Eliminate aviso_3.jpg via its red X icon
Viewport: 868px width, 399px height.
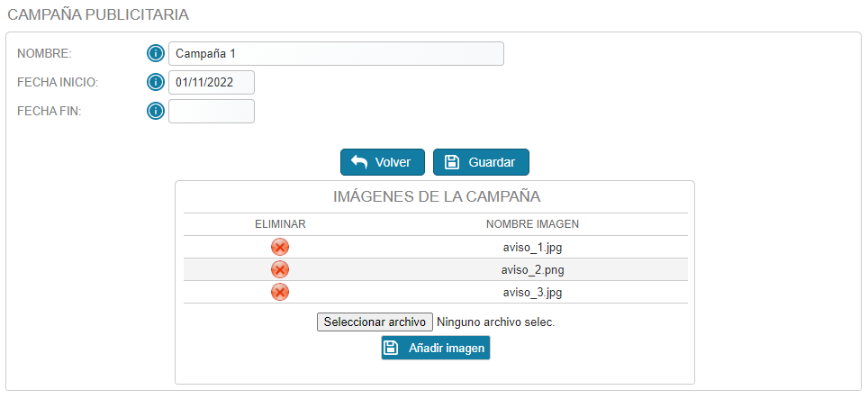(280, 292)
